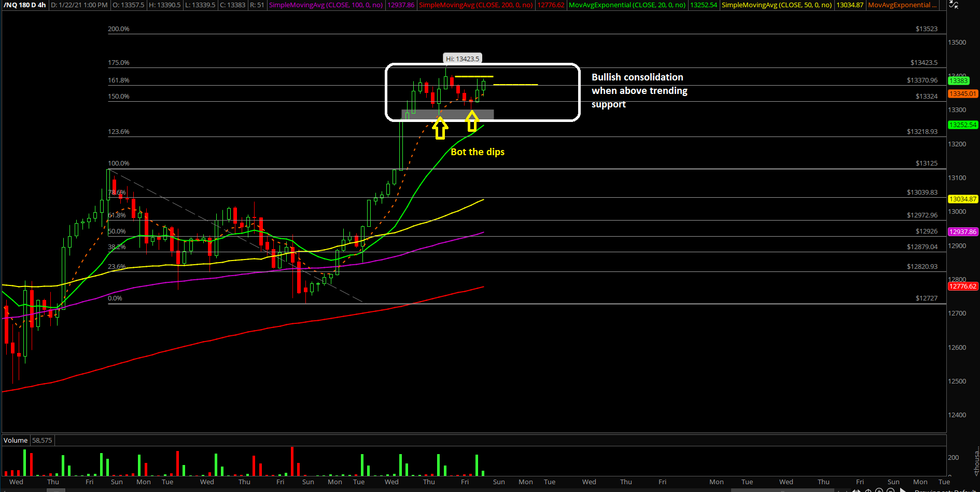Click the $12972.96 Fibonacci price label
Screen dimensions: 980x492
pos(922,215)
